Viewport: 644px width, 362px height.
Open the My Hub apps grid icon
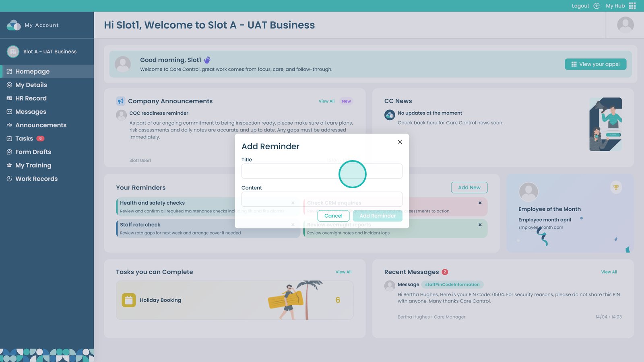point(632,6)
